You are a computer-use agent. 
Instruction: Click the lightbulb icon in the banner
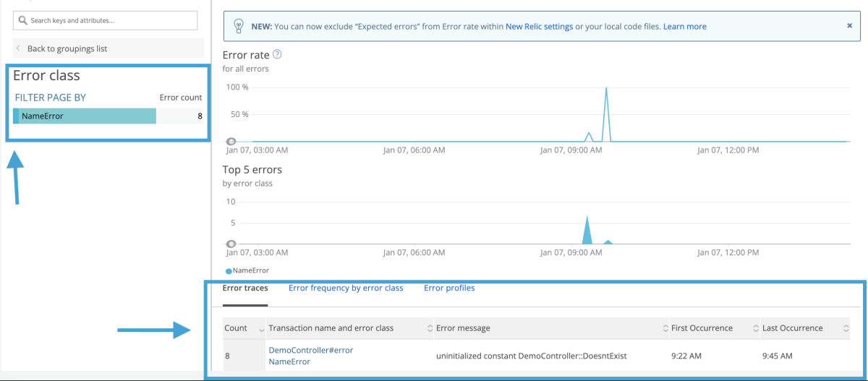[238, 26]
